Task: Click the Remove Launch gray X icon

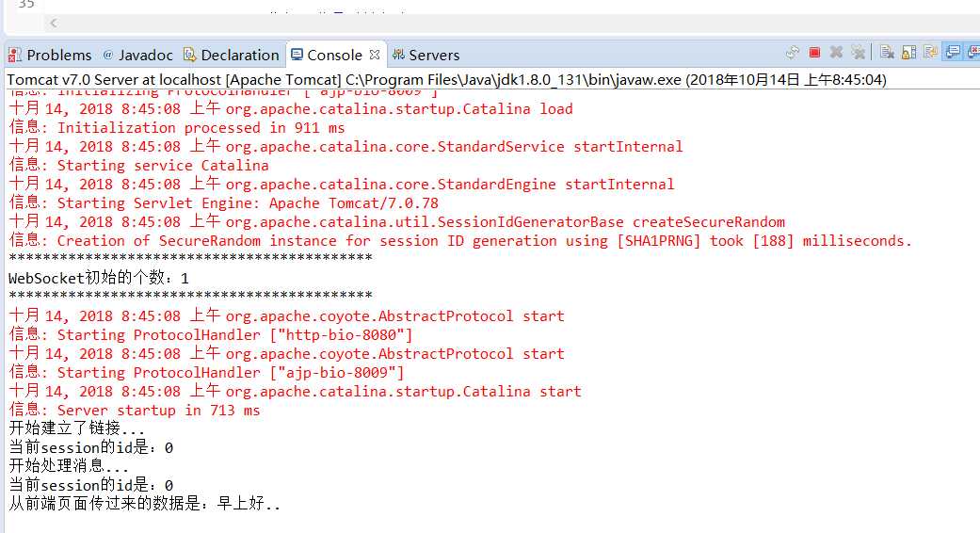Action: point(836,53)
